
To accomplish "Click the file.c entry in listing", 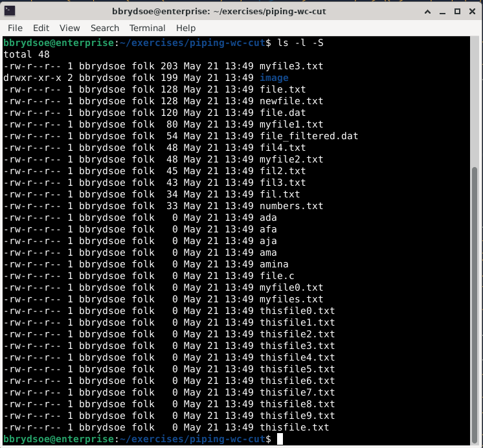I will coord(277,276).
